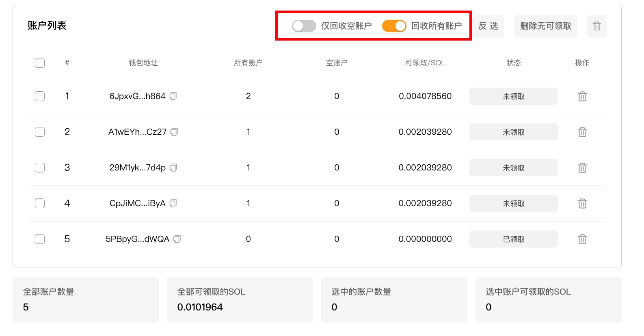Copy wallet address 6JpxvG...h864
644x336 pixels.
(x=173, y=97)
